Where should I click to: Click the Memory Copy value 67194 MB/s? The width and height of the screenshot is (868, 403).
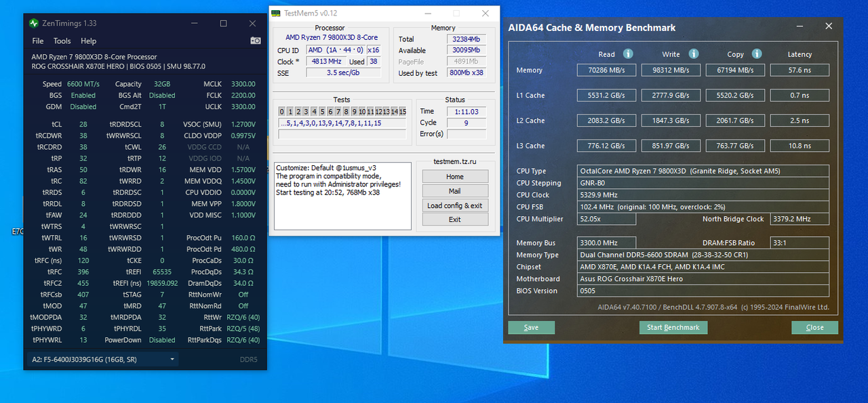coord(735,70)
